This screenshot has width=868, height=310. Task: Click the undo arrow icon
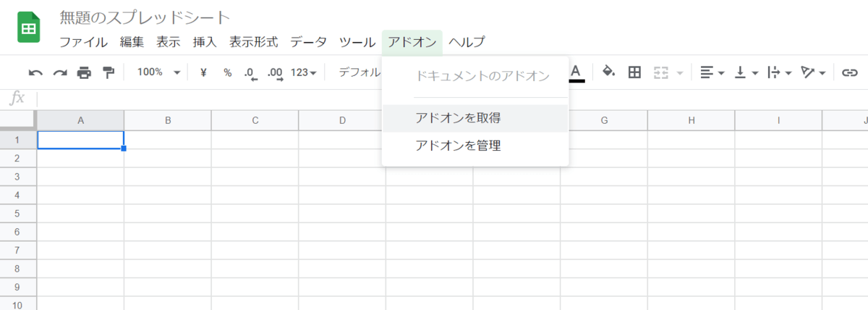(x=35, y=72)
